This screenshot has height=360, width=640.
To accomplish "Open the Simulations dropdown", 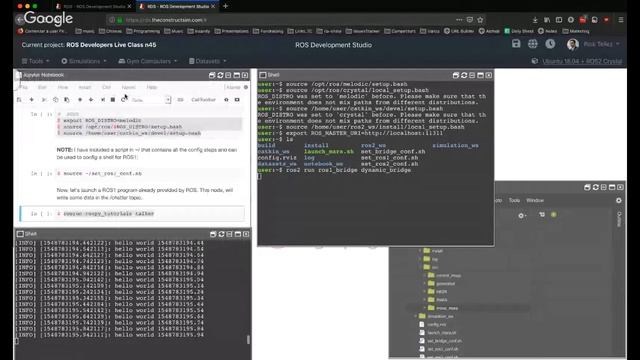I will 84,61.
